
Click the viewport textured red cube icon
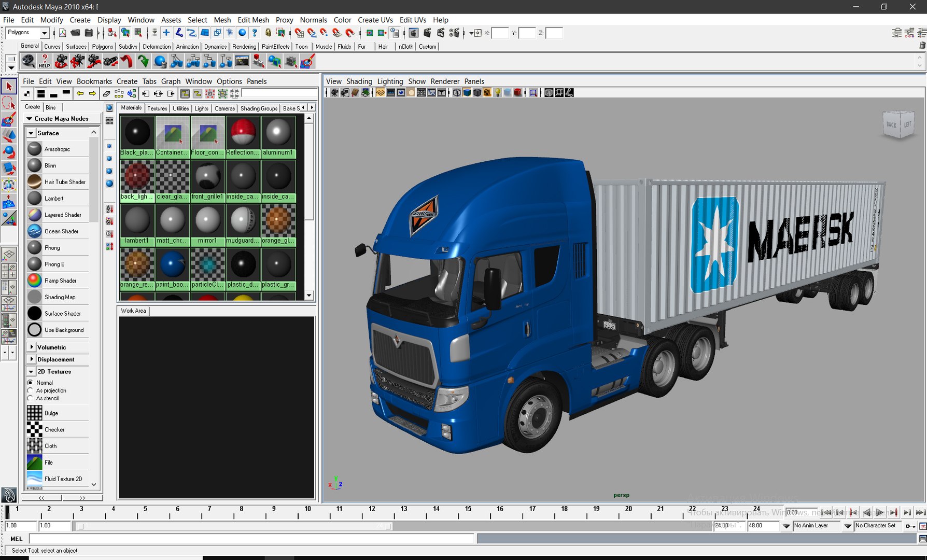point(517,92)
